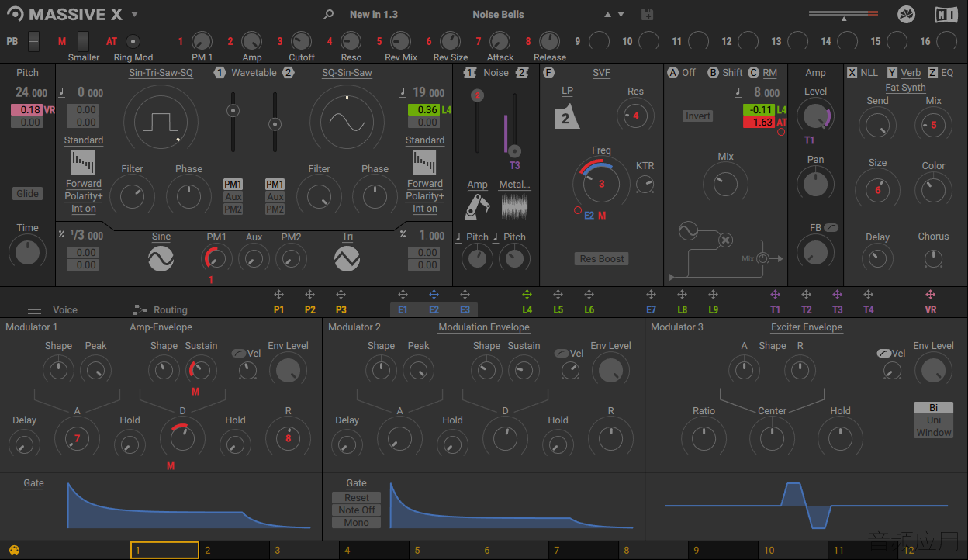Select previous preset with up arrow
This screenshot has height=560, width=968.
(x=607, y=15)
